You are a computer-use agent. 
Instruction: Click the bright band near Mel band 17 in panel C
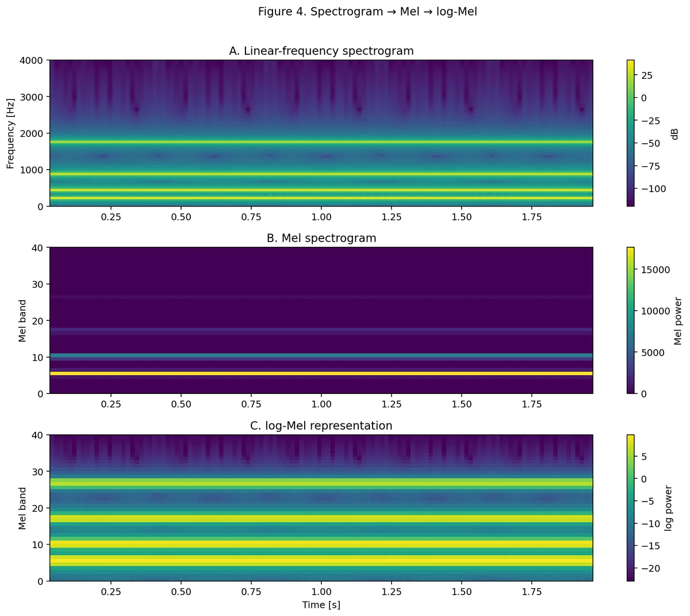tap(321, 519)
